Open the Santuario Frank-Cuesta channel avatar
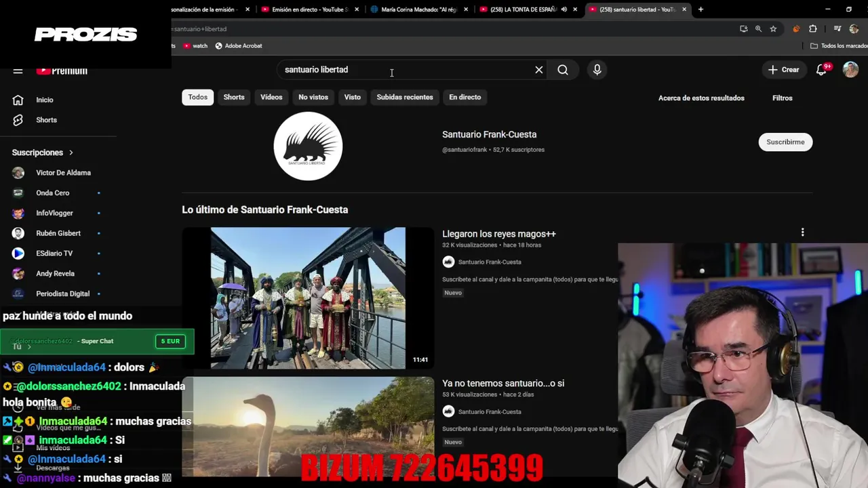This screenshot has width=868, height=488. pos(308,146)
